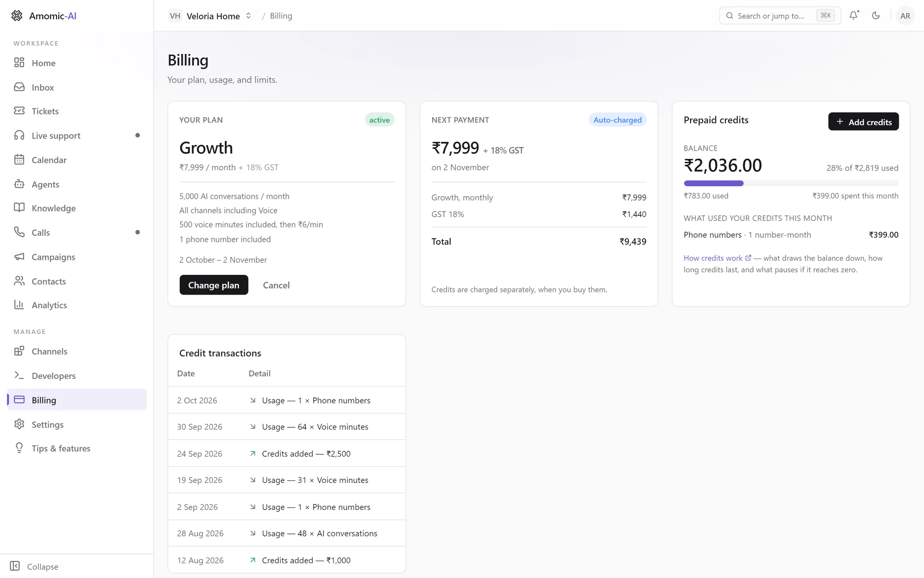Click the Billing breadcrumb

tap(281, 16)
